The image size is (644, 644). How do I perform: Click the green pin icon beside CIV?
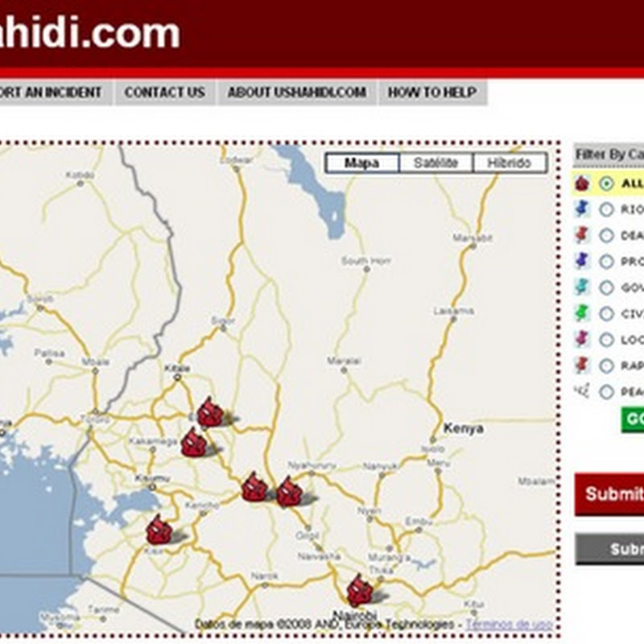point(582,313)
